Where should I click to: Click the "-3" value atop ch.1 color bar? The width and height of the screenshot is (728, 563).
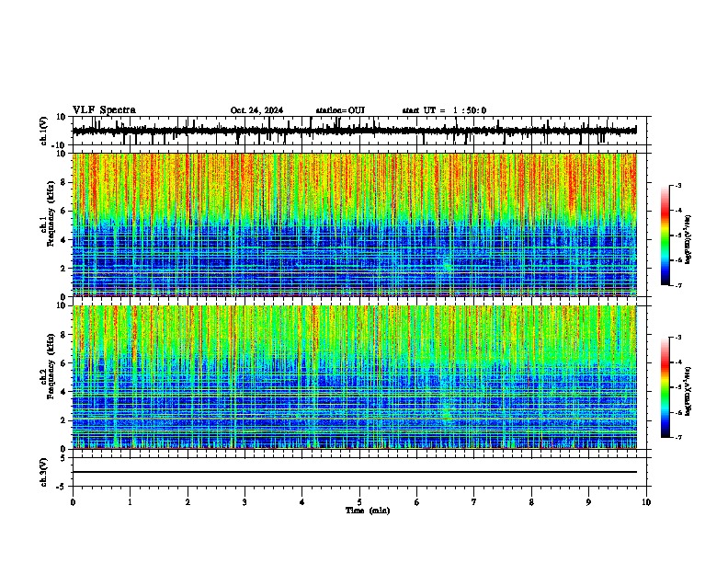click(x=677, y=185)
